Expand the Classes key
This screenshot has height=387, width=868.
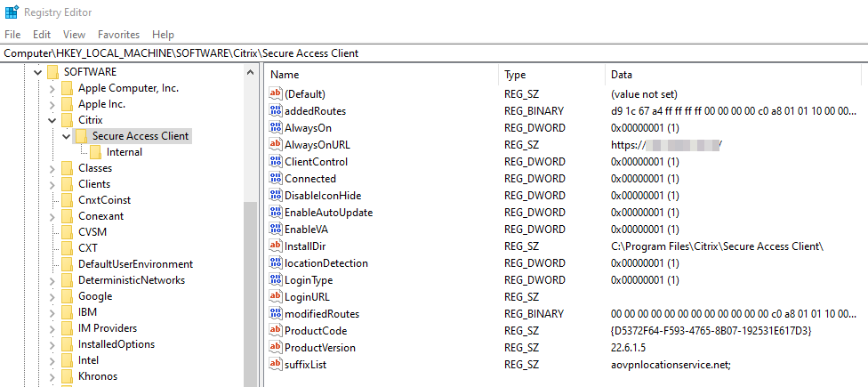point(52,168)
